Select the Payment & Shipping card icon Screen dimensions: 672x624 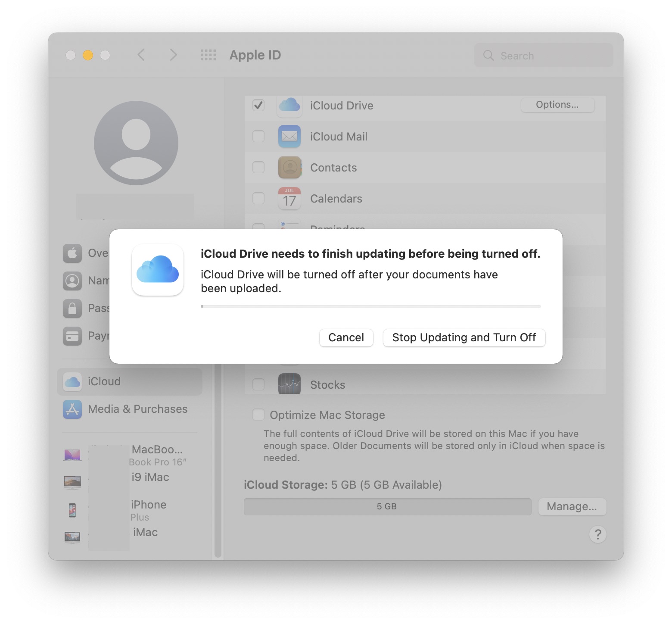click(x=72, y=336)
